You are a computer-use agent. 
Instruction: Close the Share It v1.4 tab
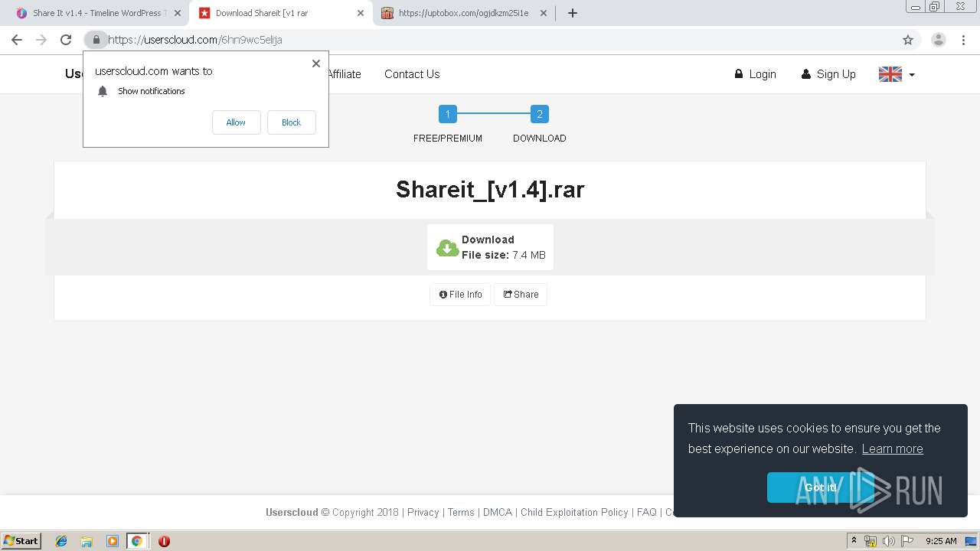[178, 13]
